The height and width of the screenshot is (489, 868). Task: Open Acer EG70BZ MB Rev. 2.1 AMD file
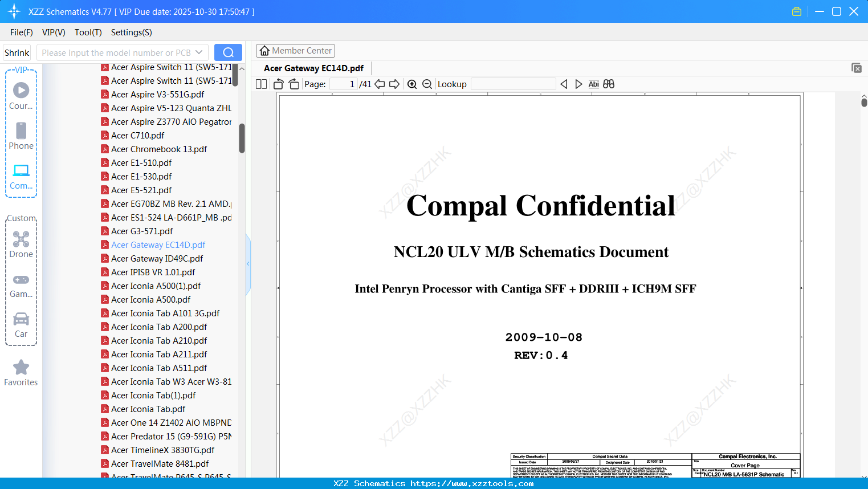coord(166,204)
